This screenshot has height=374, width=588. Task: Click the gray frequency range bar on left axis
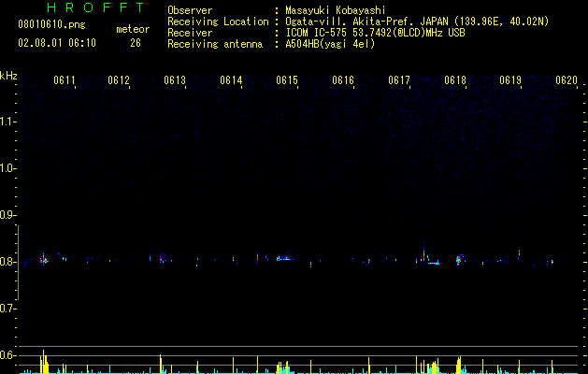click(x=18, y=263)
